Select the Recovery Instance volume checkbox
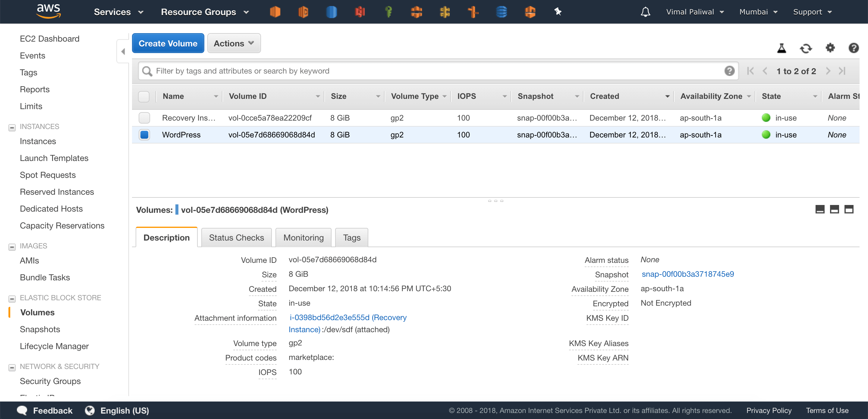Screen dimensions: 868x419 click(x=144, y=118)
